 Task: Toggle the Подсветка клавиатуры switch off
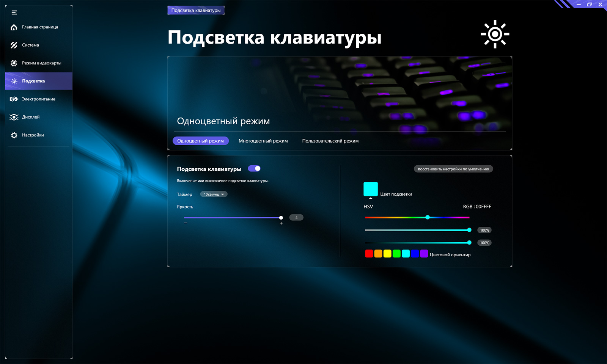[x=254, y=168]
